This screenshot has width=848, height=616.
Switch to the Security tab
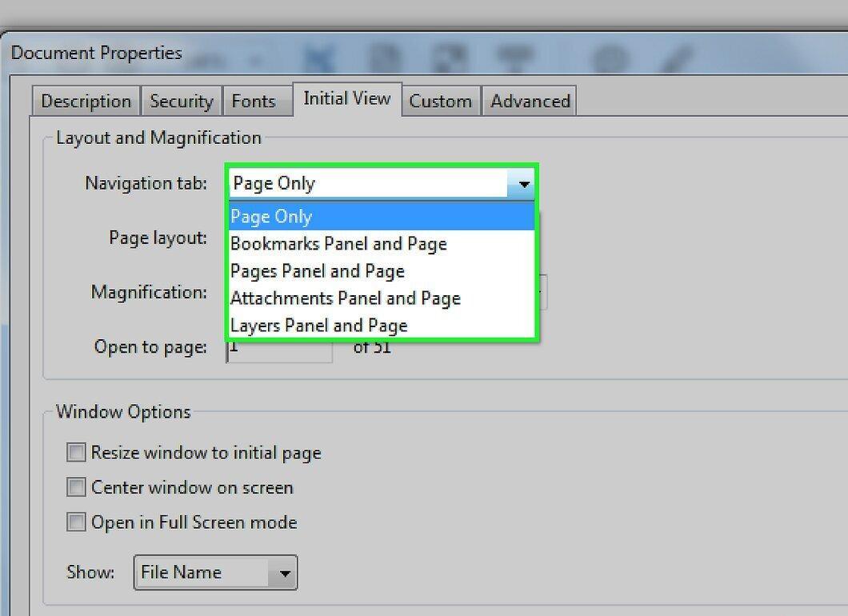(181, 101)
